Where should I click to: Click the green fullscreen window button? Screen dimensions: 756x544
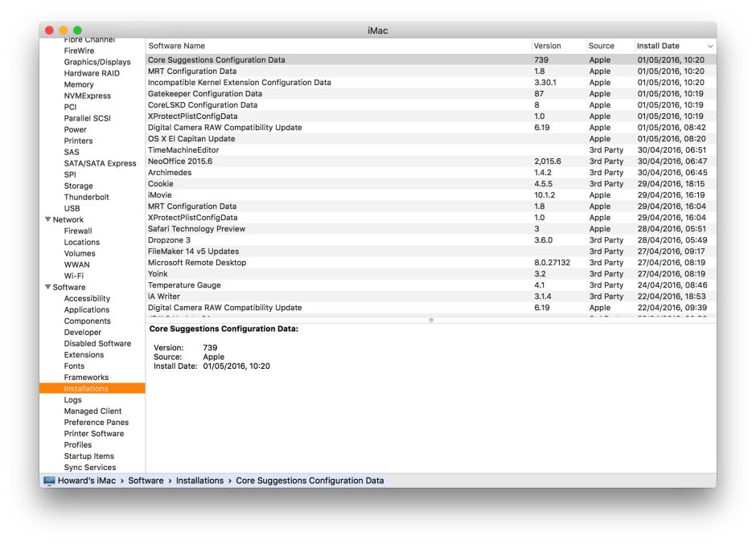pyautogui.click(x=77, y=31)
